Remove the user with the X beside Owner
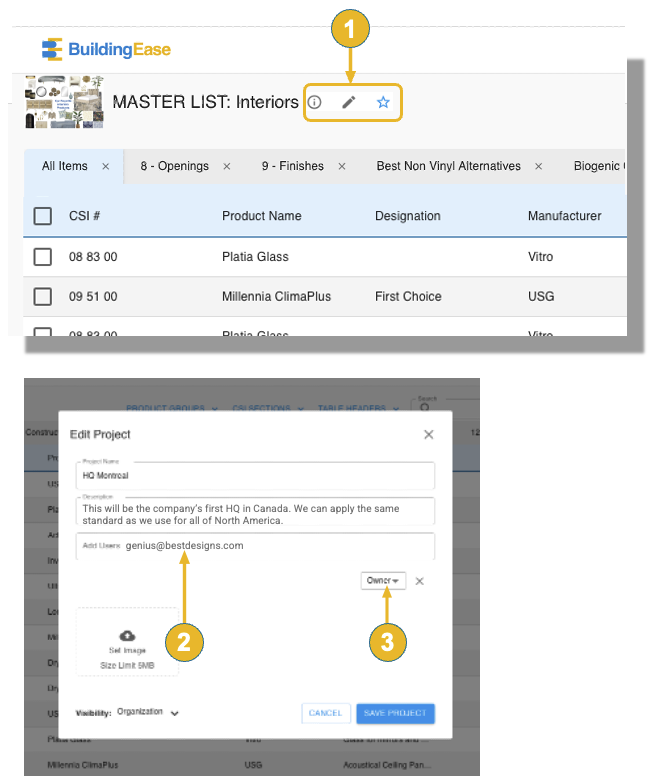This screenshot has width=661, height=784. coord(420,581)
